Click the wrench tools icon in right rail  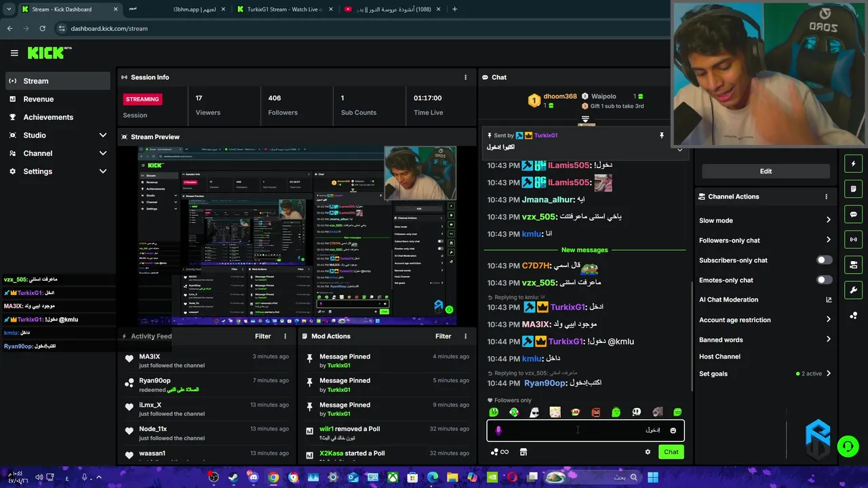pyautogui.click(x=853, y=290)
